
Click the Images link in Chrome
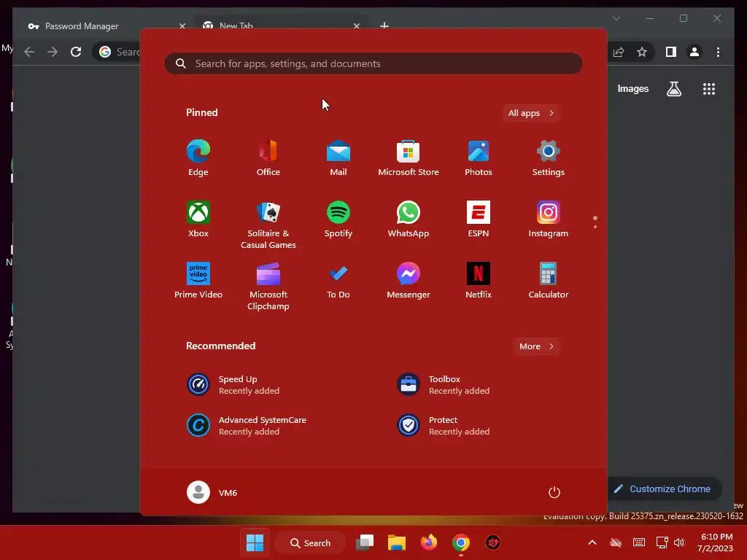(x=632, y=89)
